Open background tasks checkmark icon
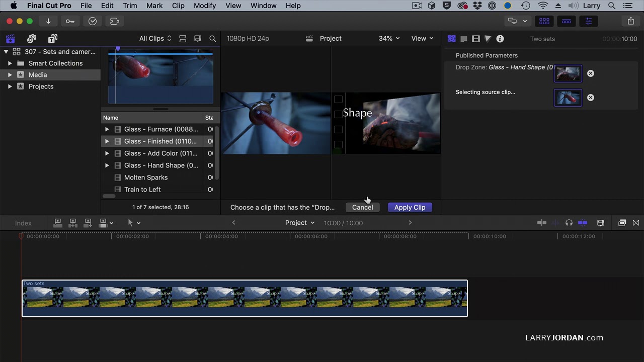 point(93,21)
